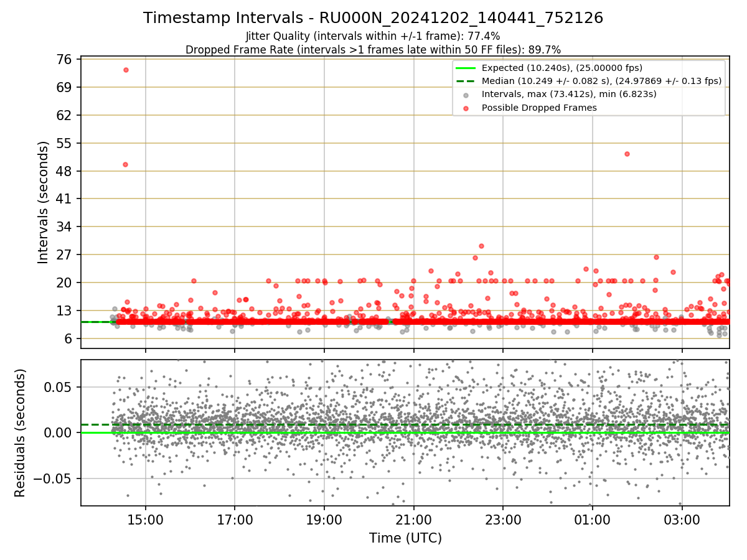The height and width of the screenshot is (560, 747).
Task: Click the red point near 50 seconds after 14:00
Action: click(125, 164)
